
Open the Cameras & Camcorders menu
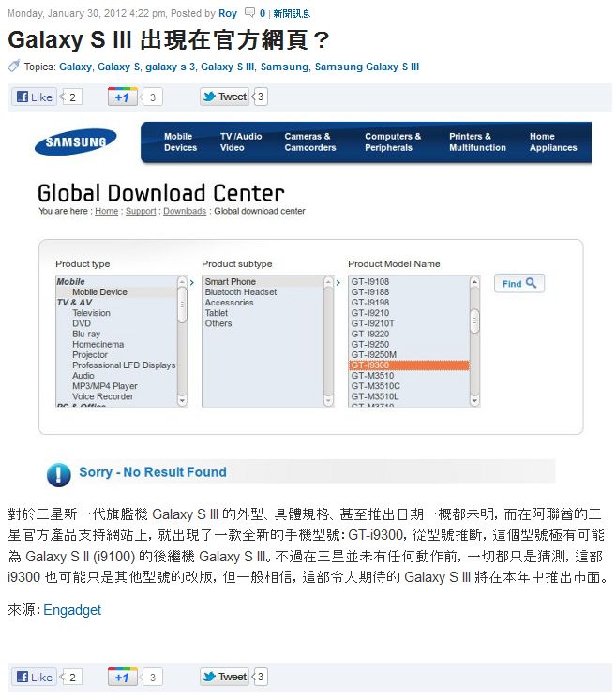[x=310, y=141]
